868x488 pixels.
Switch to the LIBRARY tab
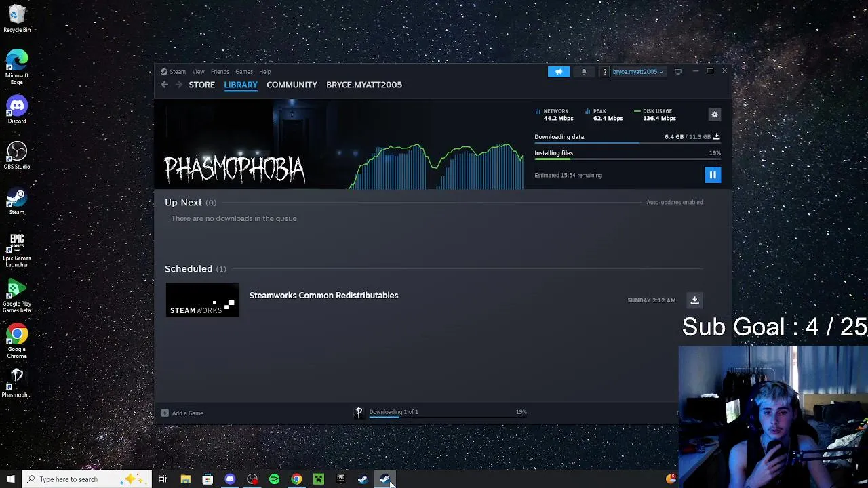coord(241,85)
